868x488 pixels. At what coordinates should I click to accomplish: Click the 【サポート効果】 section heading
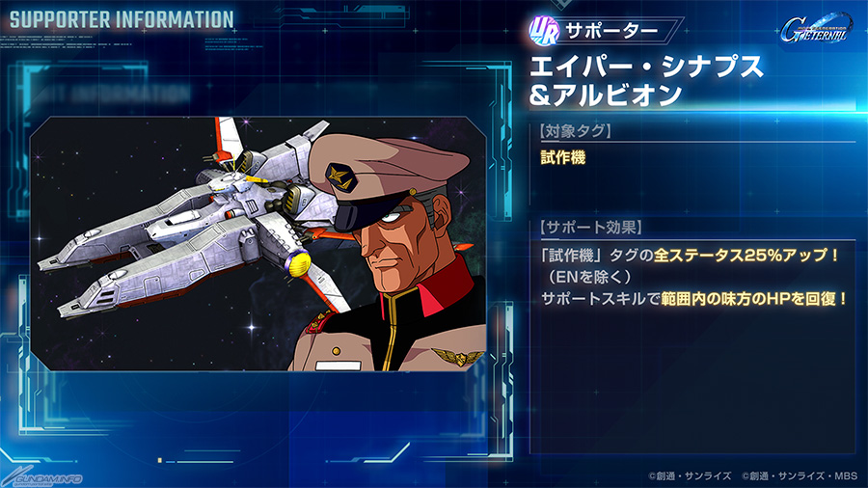[x=590, y=227]
